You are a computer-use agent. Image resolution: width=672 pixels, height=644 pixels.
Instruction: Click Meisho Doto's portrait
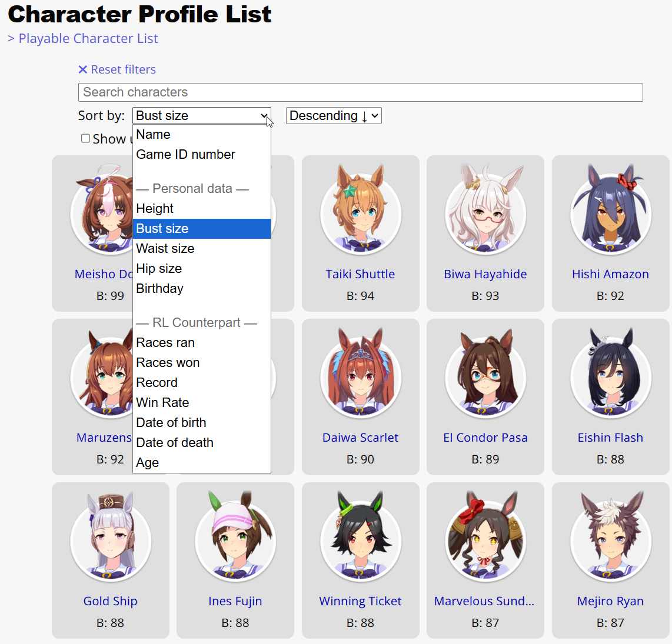(102, 210)
